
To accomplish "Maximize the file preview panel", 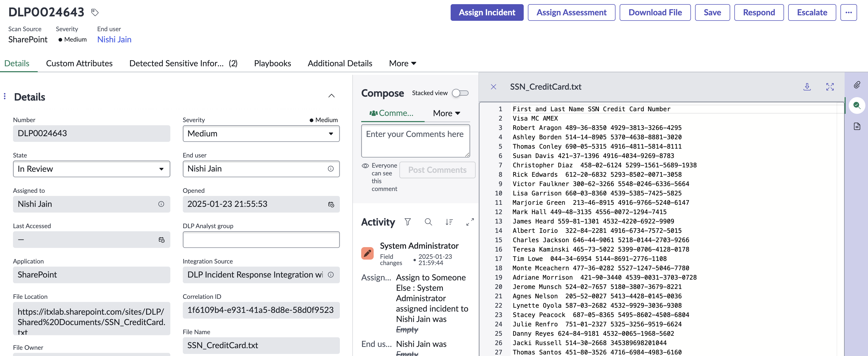I will pos(830,87).
